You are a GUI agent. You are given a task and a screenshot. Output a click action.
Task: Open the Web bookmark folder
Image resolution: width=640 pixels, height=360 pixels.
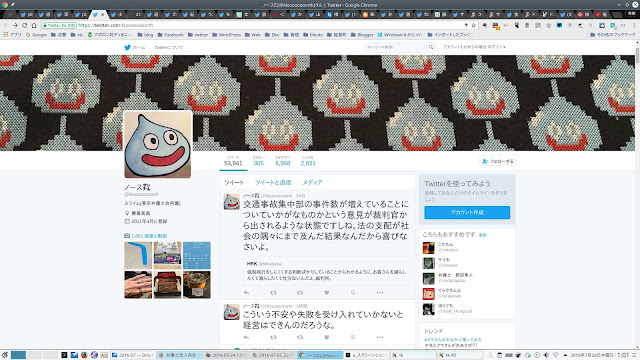tap(253, 35)
